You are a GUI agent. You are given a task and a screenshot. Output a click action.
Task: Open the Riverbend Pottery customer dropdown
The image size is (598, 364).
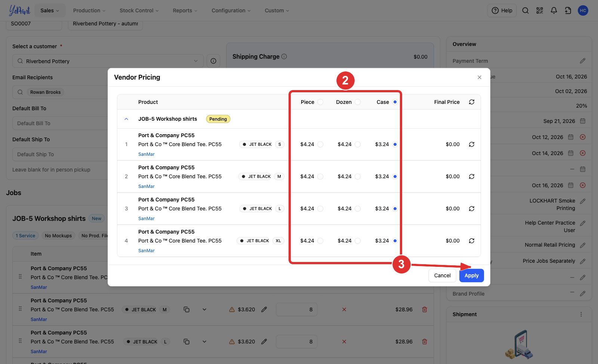(108, 61)
